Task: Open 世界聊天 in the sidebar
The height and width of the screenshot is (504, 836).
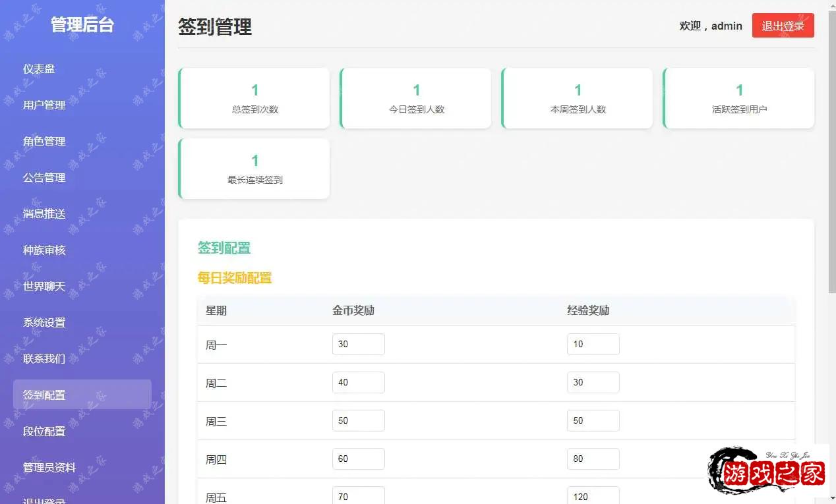Action: [x=44, y=287]
